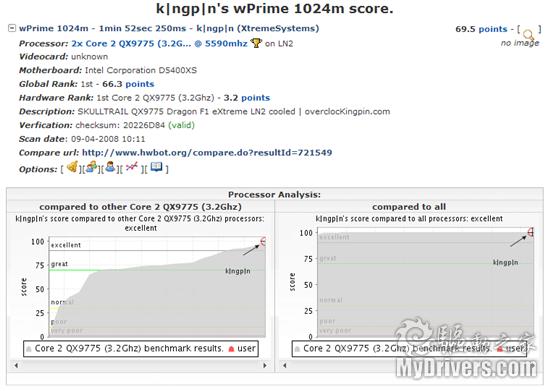Click the 'Processor Analysis:' header
Viewport: 550px width, 391px height.
tap(274, 195)
